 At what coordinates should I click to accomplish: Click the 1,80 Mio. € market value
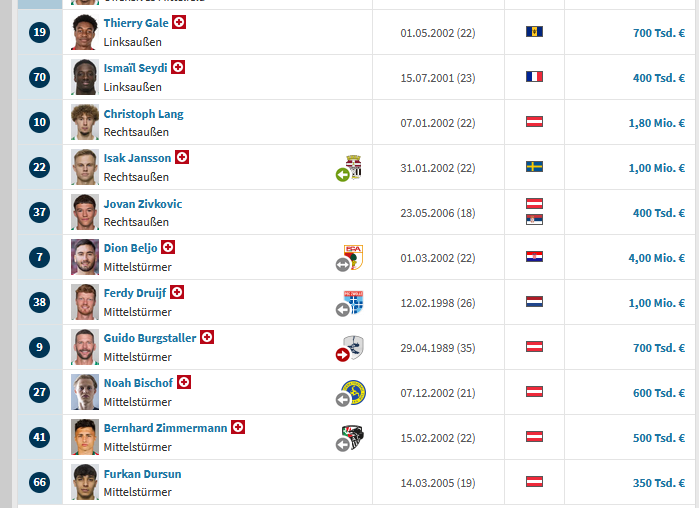coord(656,123)
